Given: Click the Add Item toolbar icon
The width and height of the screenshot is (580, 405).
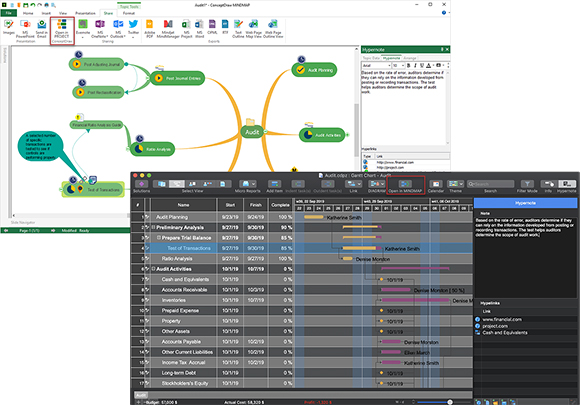Looking at the screenshot, I should coord(274,186).
